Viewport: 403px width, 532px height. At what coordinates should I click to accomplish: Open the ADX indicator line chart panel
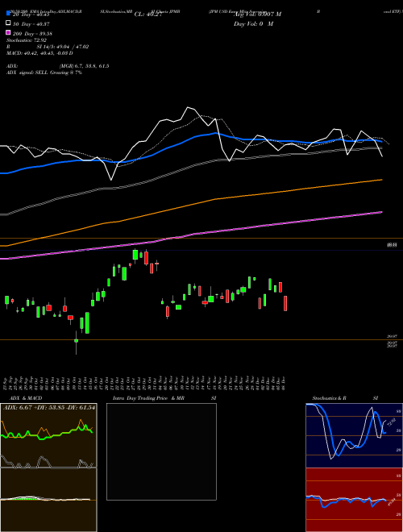(48, 435)
